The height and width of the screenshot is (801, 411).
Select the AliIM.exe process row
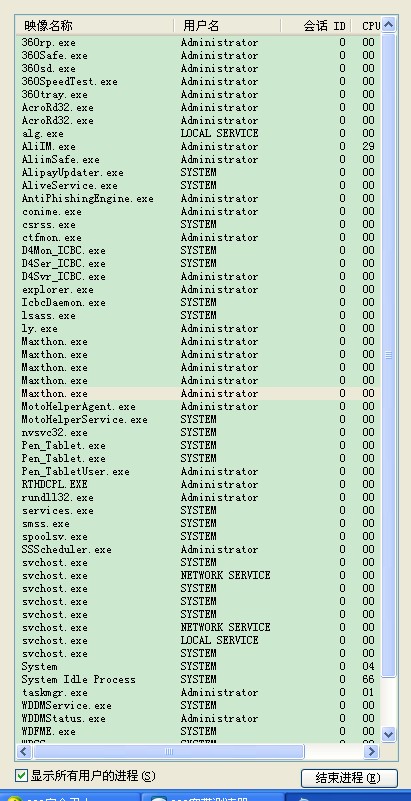point(199,147)
